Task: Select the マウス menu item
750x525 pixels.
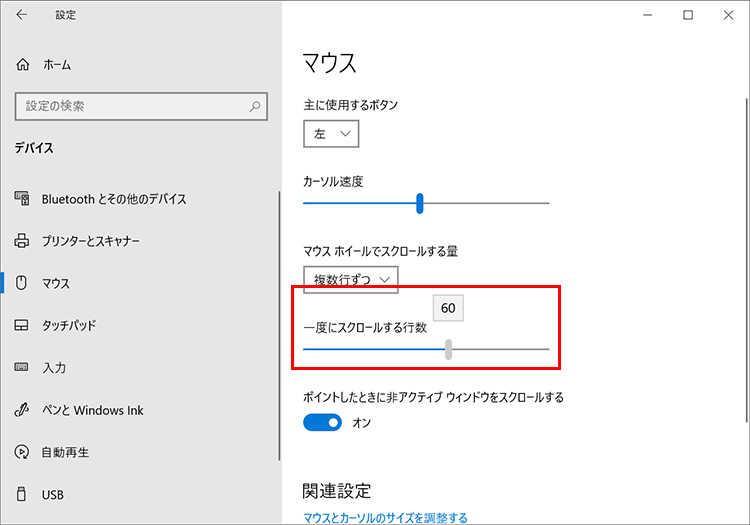Action: (56, 284)
